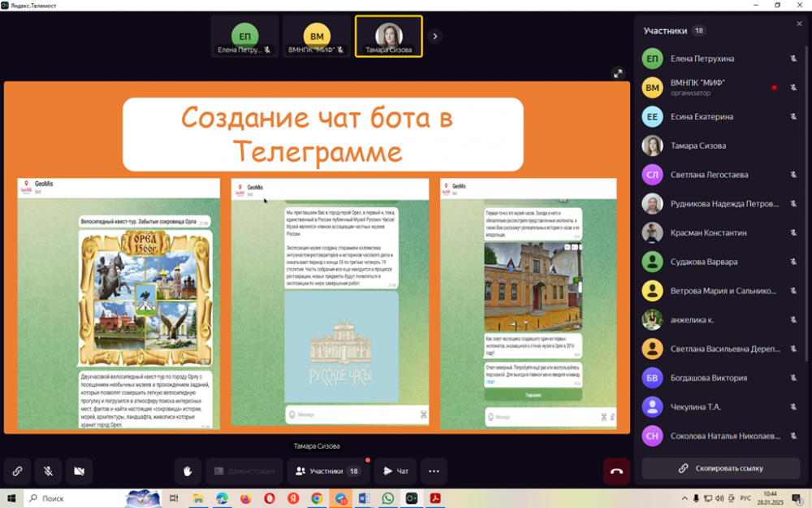This screenshot has height=508, width=812.
Task: Toggle the microphone mute button
Action: click(x=48, y=471)
